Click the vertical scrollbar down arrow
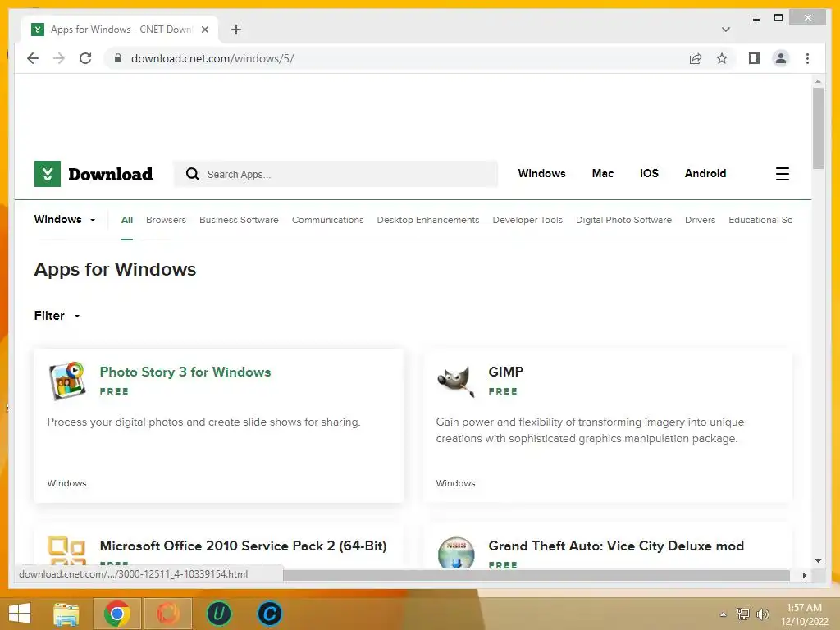840x630 pixels. (x=818, y=561)
